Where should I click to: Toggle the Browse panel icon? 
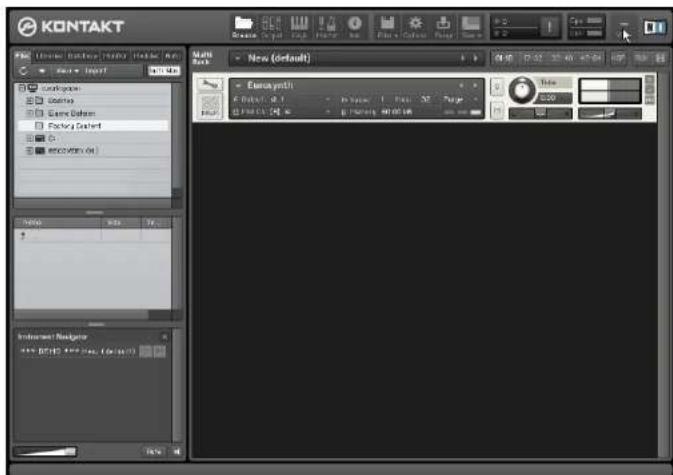243,27
